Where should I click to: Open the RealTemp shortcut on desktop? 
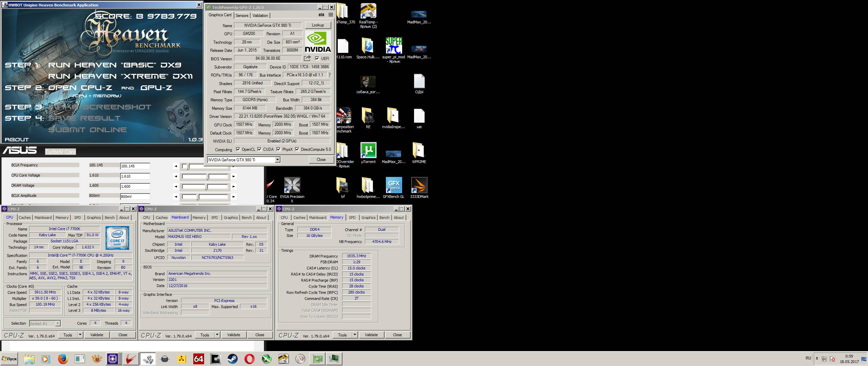point(368,16)
